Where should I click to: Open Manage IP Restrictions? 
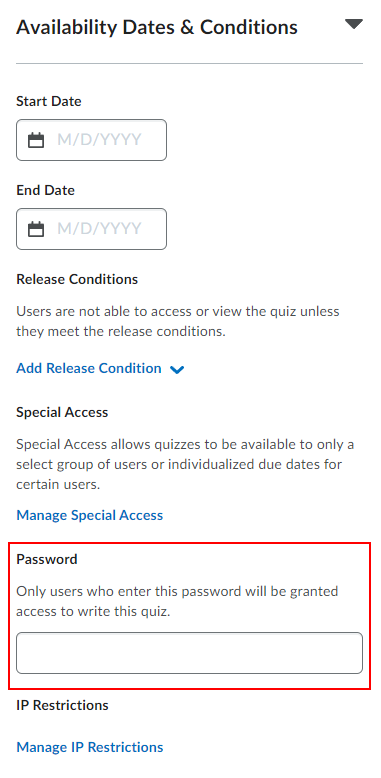(x=90, y=747)
